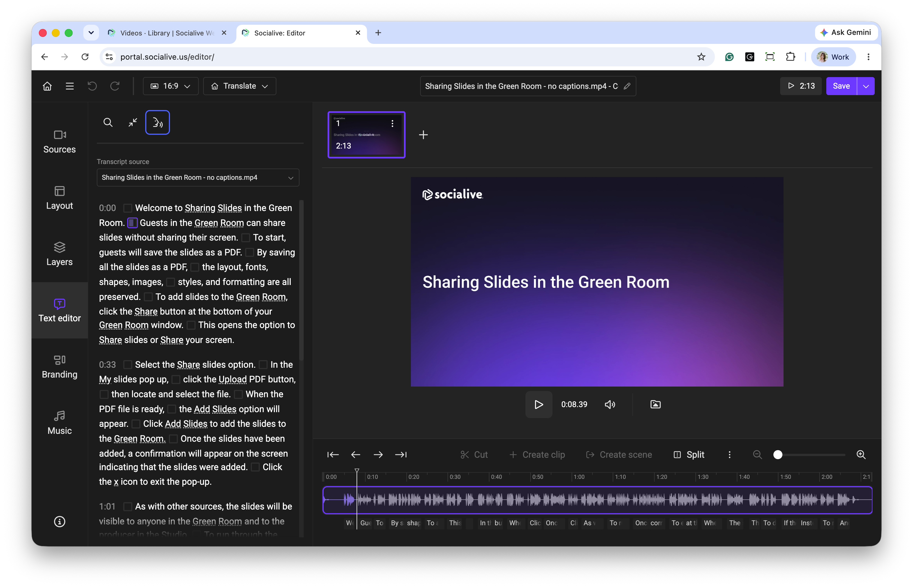
Task: Select the Text editor panel
Action: [60, 310]
